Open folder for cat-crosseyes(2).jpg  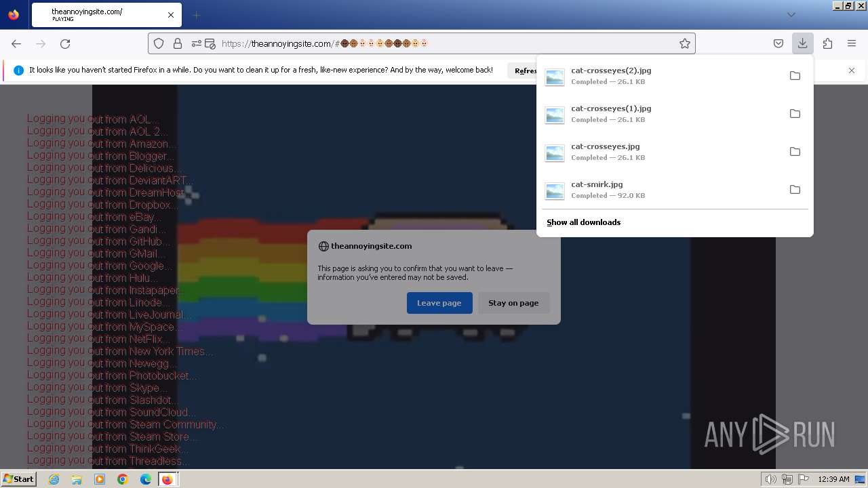click(x=795, y=76)
